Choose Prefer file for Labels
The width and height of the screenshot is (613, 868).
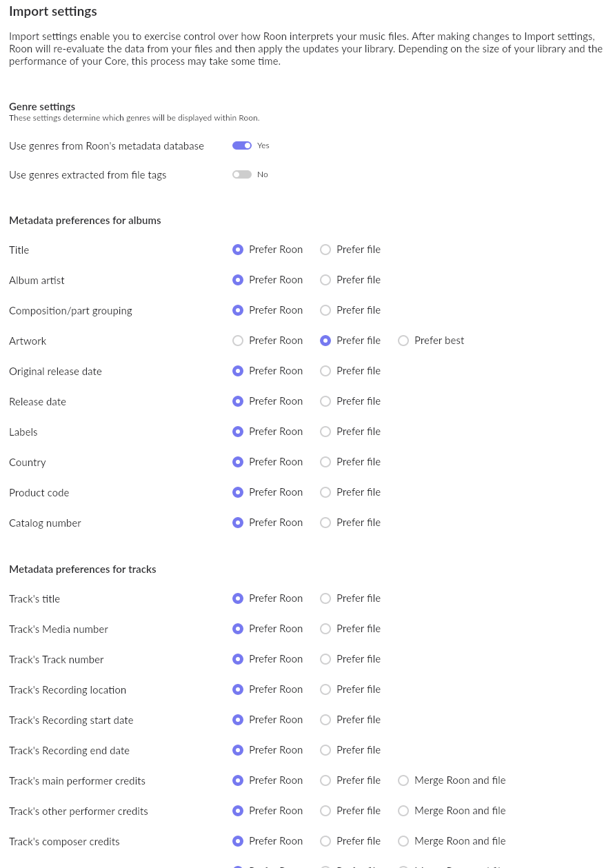point(325,432)
